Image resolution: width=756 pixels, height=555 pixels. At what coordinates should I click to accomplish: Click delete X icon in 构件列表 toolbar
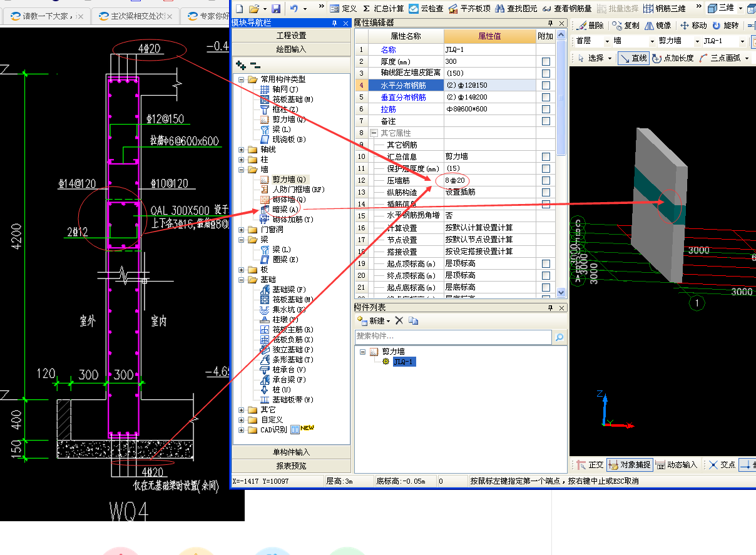click(x=399, y=320)
